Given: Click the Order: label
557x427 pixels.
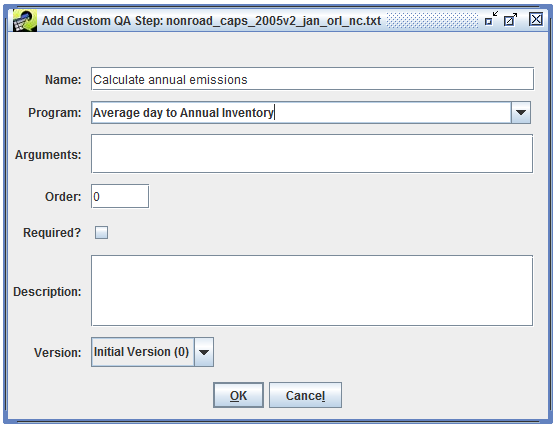Looking at the screenshot, I should point(63,197).
